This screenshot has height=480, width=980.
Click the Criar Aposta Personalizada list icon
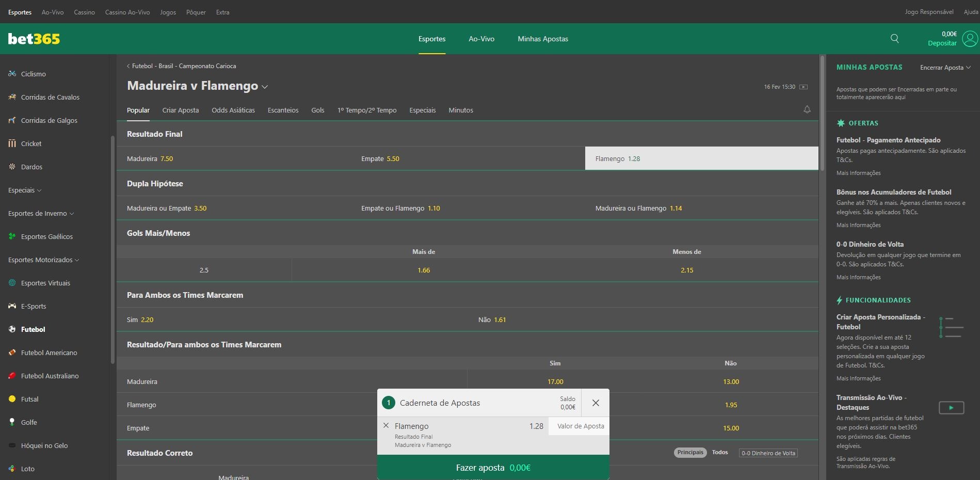(952, 327)
